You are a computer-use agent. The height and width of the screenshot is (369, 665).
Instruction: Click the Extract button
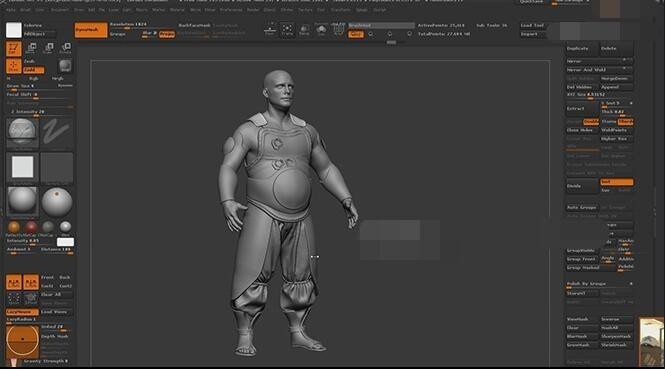(x=582, y=109)
